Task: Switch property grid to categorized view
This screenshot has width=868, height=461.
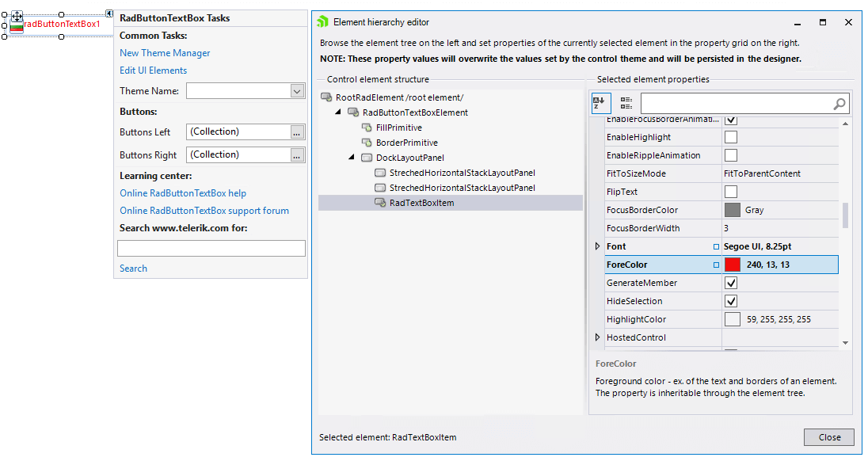Action: coord(626,103)
